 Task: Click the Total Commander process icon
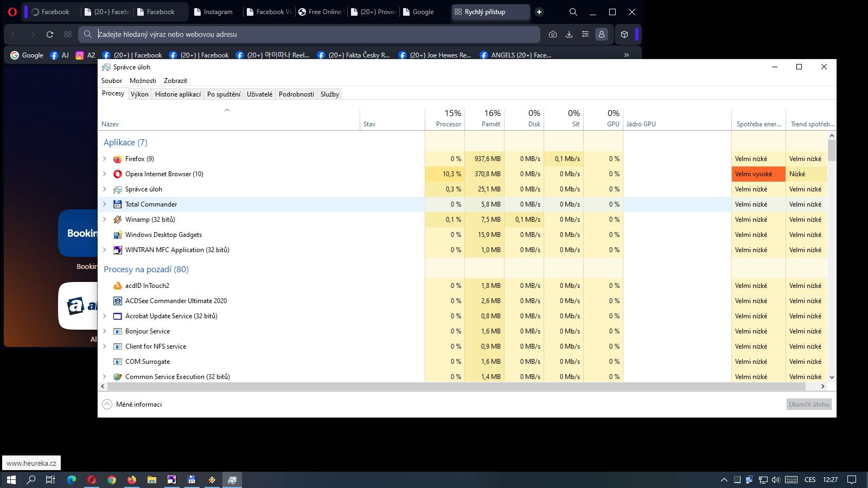point(117,204)
